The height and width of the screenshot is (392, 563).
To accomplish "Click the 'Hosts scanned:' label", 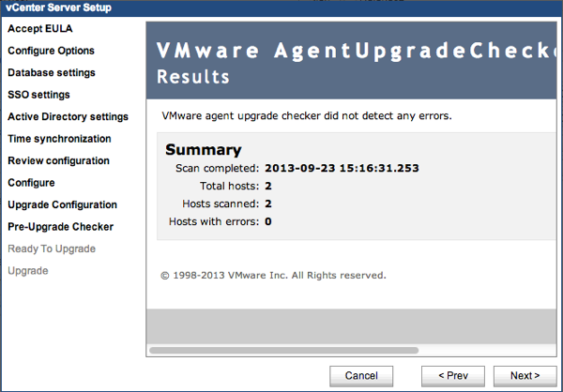I will [x=221, y=204].
